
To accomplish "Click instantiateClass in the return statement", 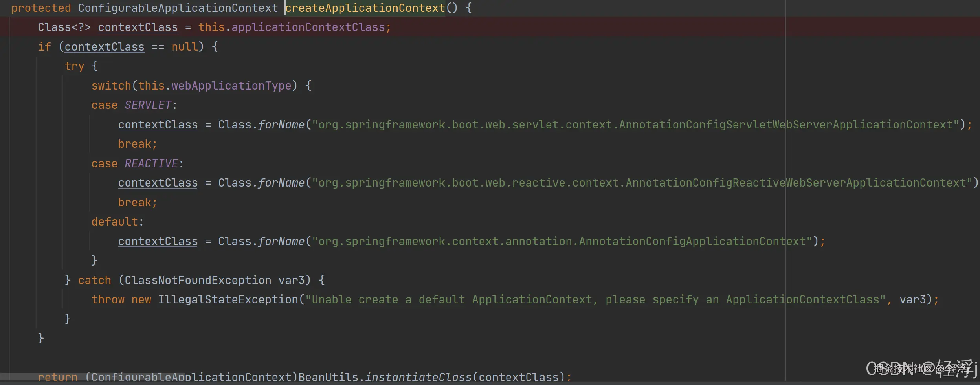I will (x=418, y=377).
